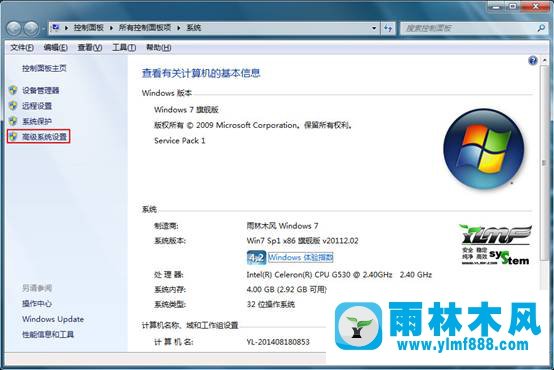Expand arrow before 控制面板 breadcrumb
This screenshot has width=554, height=370.
[66, 28]
